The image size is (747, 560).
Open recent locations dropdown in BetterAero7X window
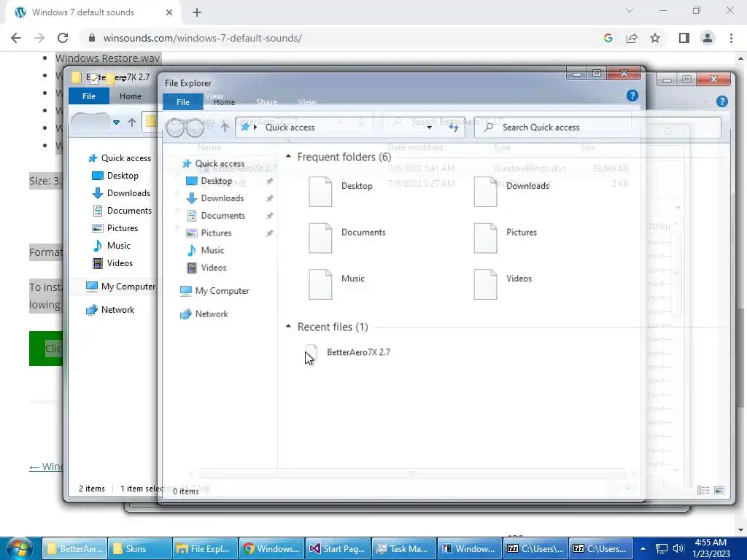116,122
